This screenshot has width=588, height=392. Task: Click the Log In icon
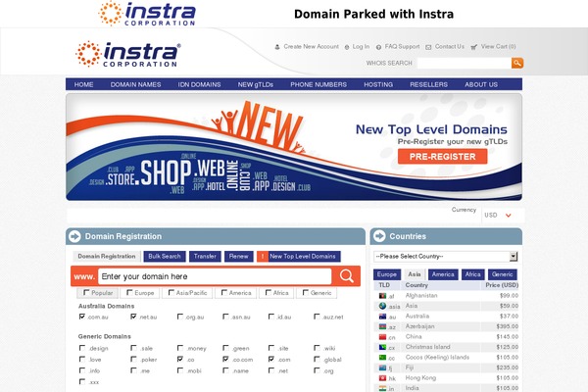tap(347, 47)
